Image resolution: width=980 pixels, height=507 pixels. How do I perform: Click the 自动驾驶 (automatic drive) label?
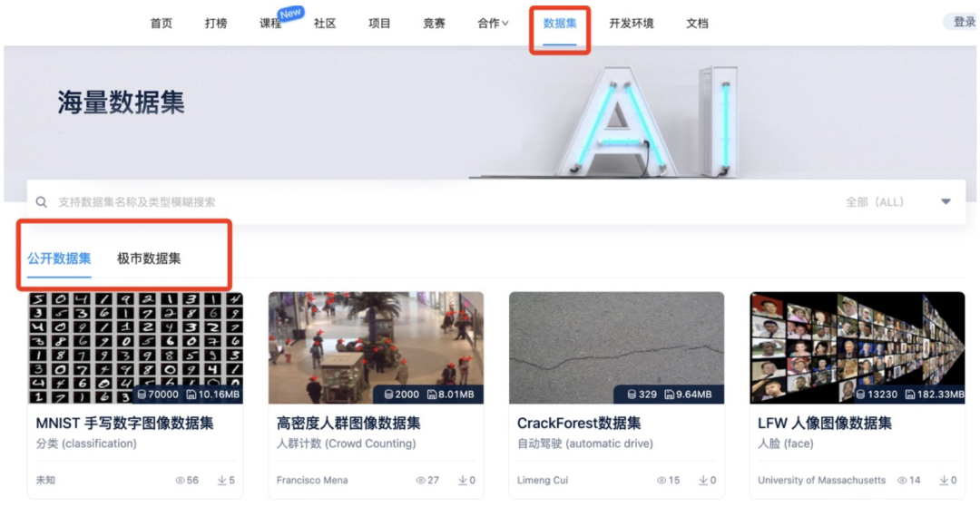point(585,444)
